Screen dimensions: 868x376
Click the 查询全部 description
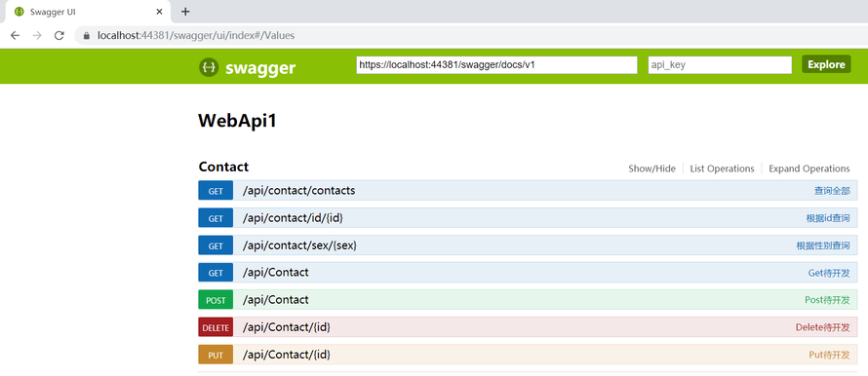832,191
